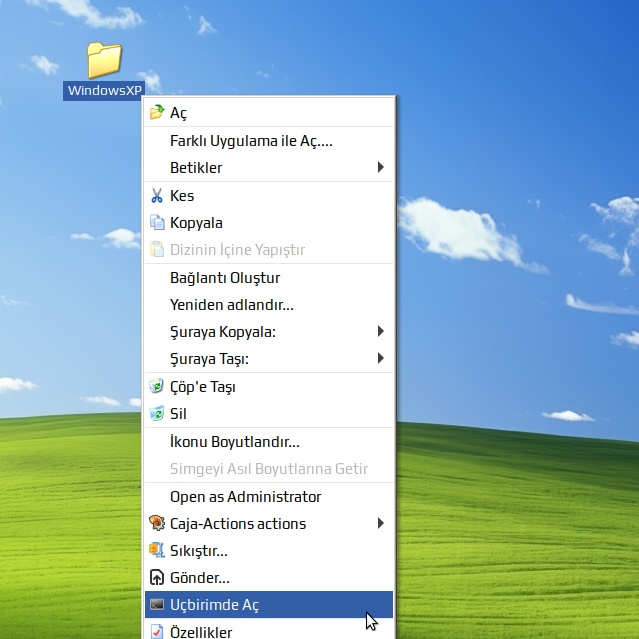This screenshot has width=639, height=639.
Task: Select Bağlantı Oluştur to create a link
Action: tap(269, 278)
